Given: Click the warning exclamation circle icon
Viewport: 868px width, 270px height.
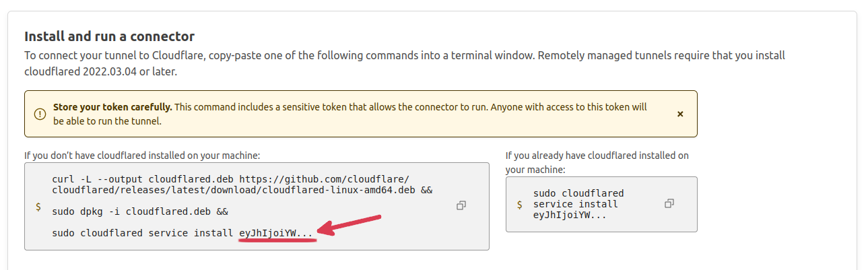Looking at the screenshot, I should 40,114.
